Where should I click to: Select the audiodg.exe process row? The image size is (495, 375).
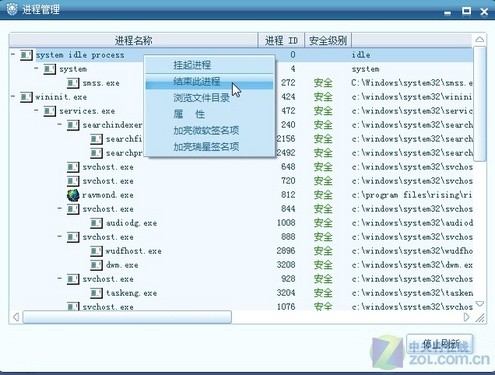[241, 223]
